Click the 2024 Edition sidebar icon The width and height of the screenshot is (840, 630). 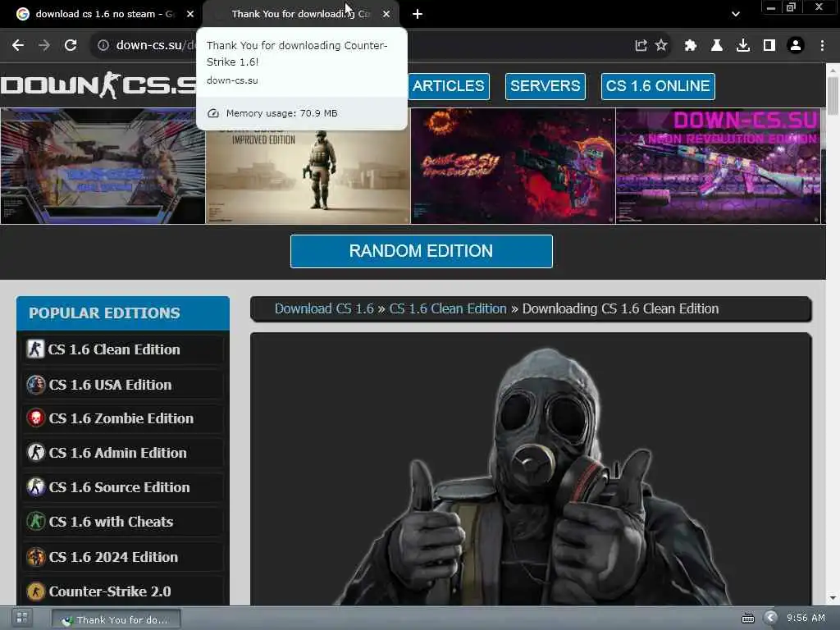tap(36, 557)
